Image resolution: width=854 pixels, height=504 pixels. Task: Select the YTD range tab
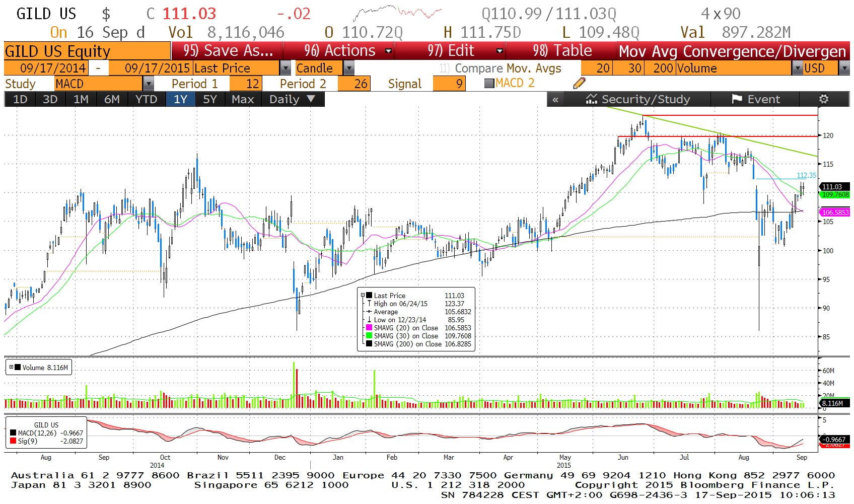146,99
